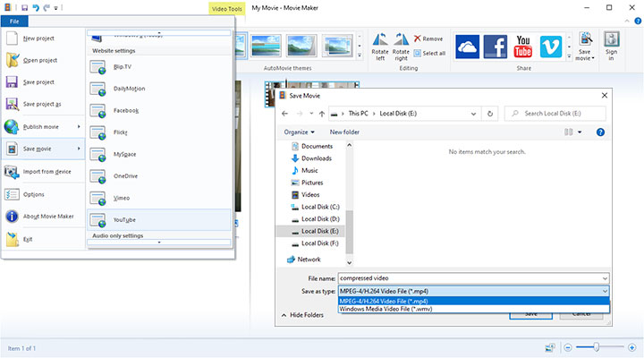Click Remove in Editing group
Image resolution: width=644 pixels, height=358 pixels.
click(x=428, y=38)
